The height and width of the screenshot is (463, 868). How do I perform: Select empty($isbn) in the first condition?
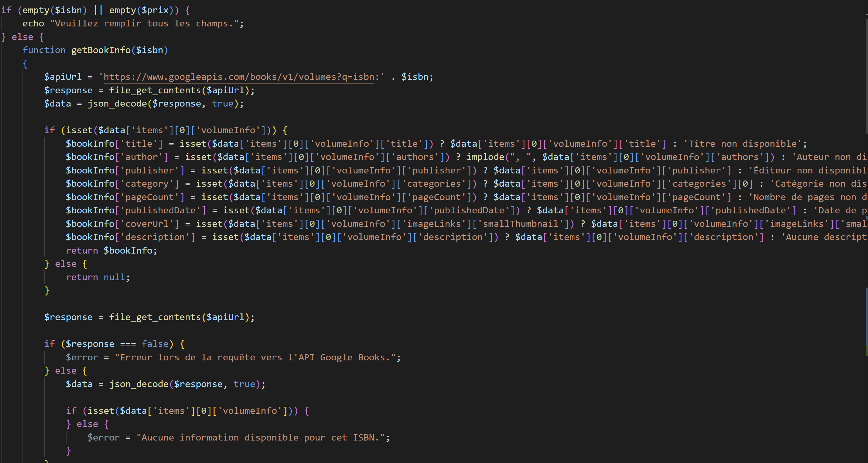coord(55,10)
